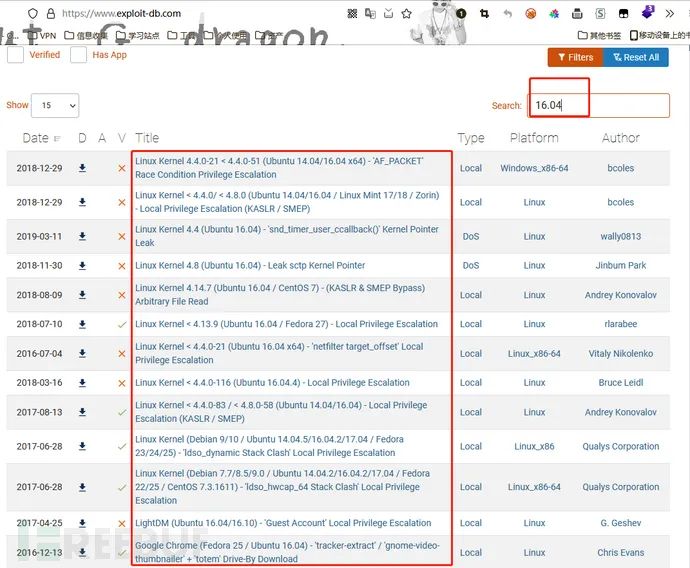Sort by the Date column header
Image resolution: width=690 pixels, height=568 pixels.
41,138
